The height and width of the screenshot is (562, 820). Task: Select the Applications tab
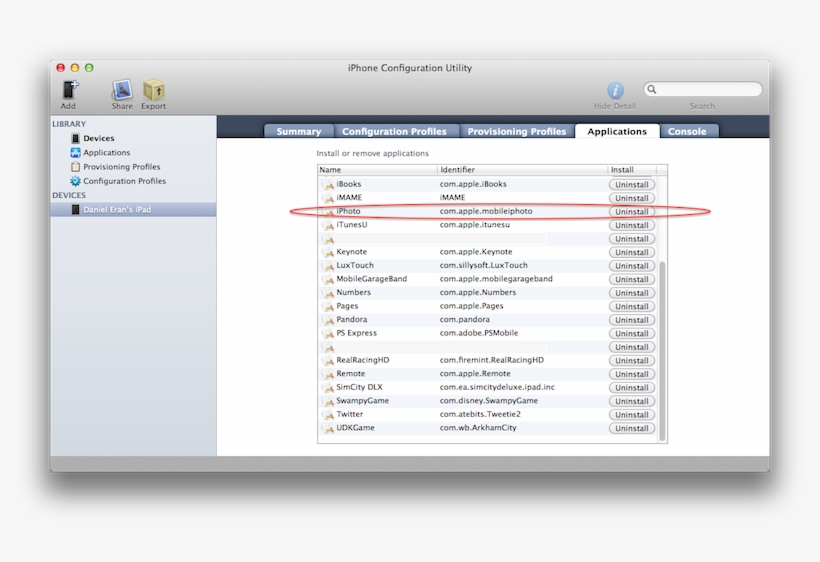pyautogui.click(x=617, y=131)
